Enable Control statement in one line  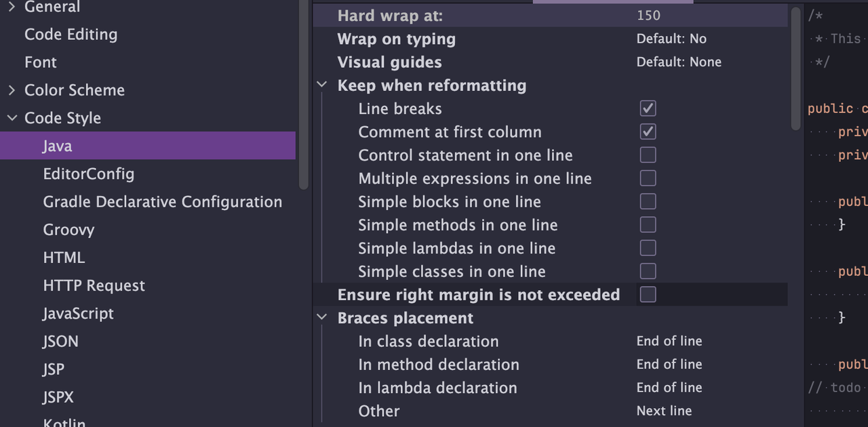[x=648, y=155]
